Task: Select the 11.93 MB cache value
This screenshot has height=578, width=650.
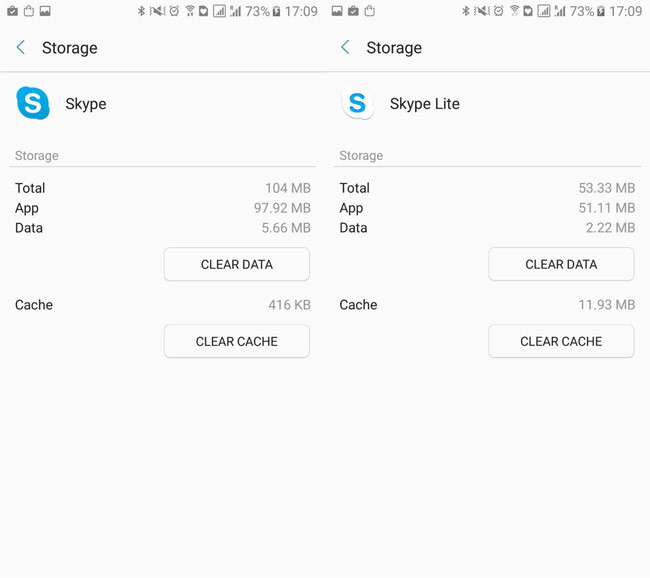Action: point(607,305)
